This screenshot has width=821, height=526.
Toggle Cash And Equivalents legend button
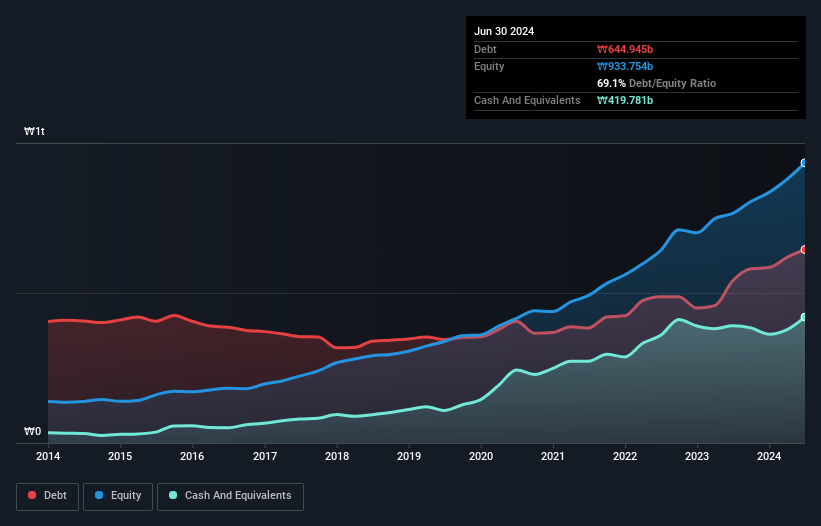pos(230,496)
